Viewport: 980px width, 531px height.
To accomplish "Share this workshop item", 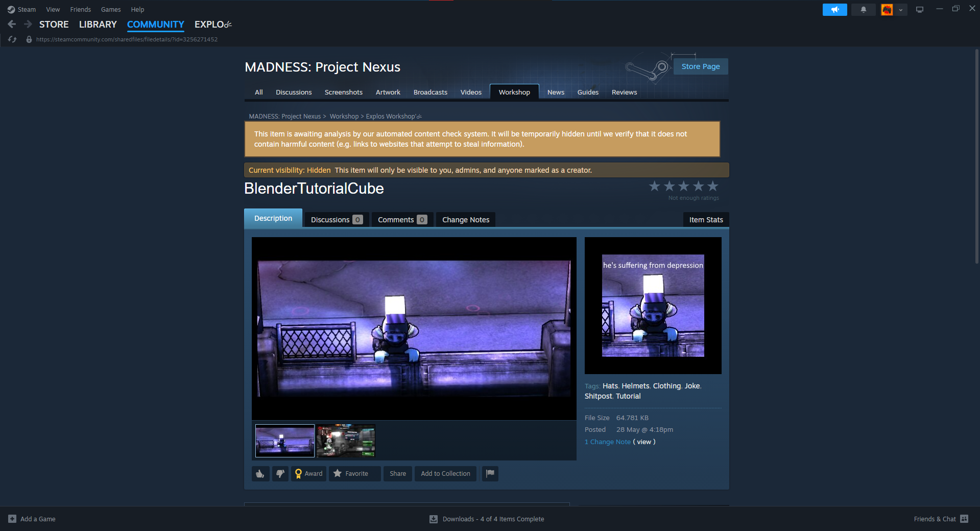I will click(398, 474).
